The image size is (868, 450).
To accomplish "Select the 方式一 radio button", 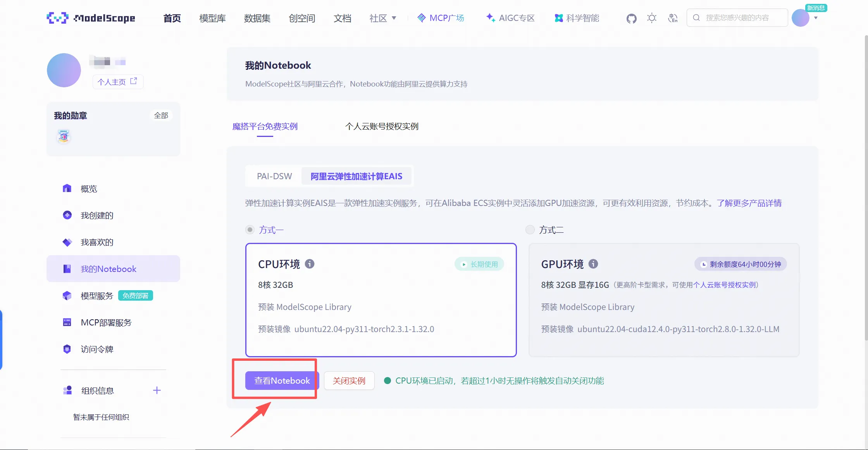I will point(250,230).
